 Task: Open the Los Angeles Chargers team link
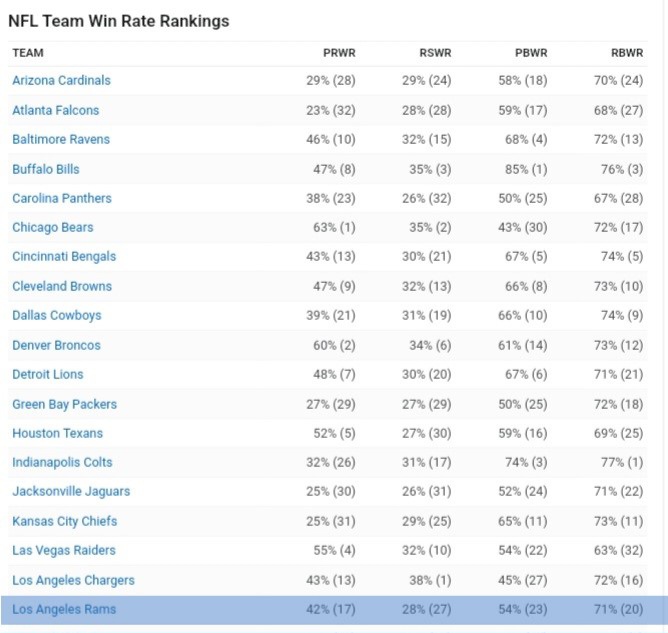pos(73,580)
